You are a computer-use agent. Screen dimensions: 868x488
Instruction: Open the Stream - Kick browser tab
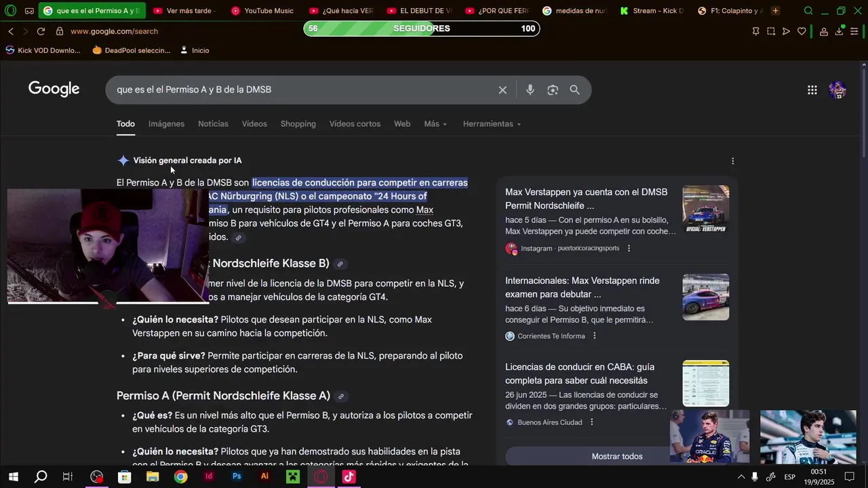[x=652, y=11]
